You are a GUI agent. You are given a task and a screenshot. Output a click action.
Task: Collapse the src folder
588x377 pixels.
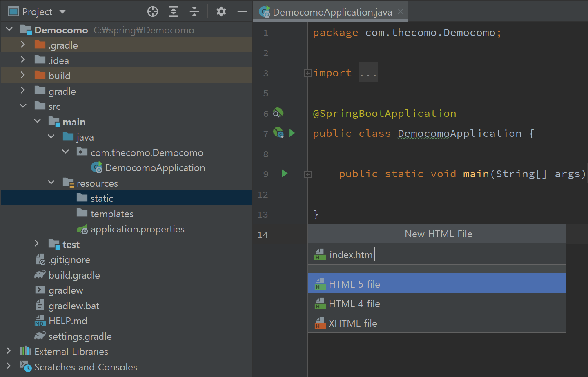(x=23, y=106)
